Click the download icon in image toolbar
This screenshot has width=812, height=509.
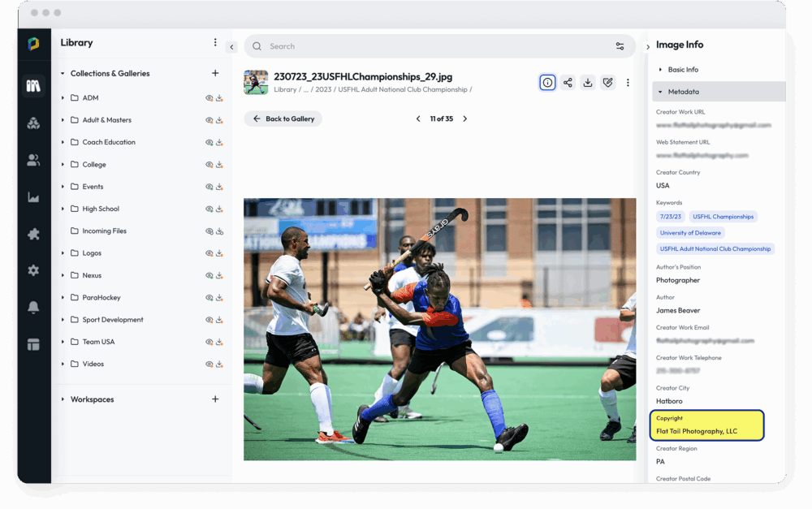(588, 83)
